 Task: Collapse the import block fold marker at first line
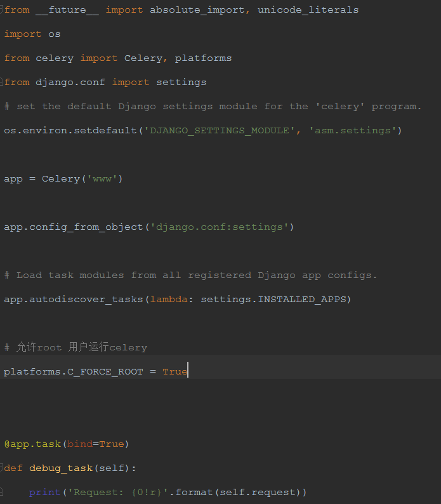click(x=1, y=10)
